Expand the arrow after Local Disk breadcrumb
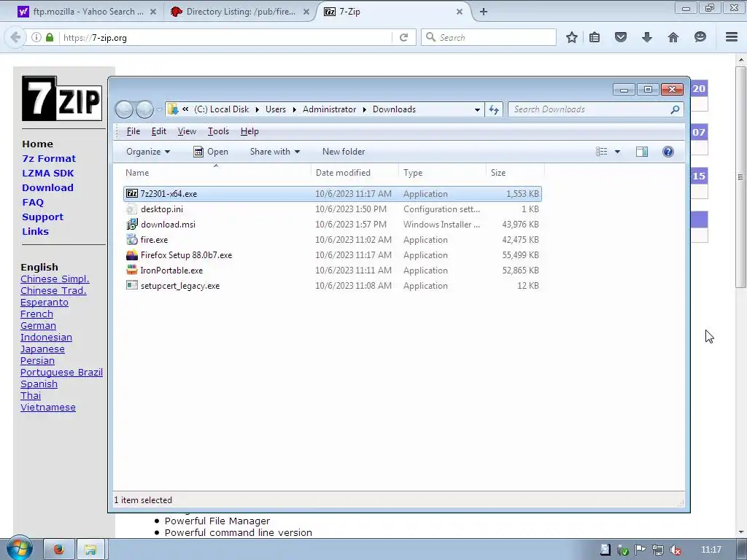 [x=258, y=109]
